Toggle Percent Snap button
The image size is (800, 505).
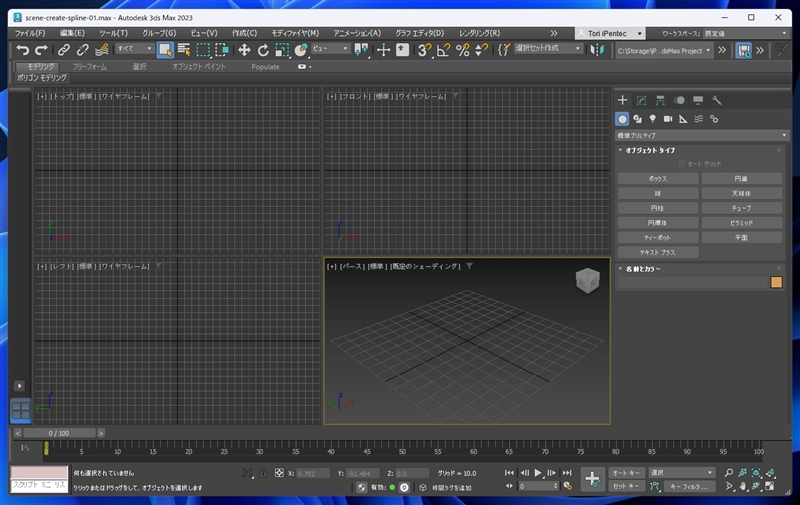pos(462,50)
